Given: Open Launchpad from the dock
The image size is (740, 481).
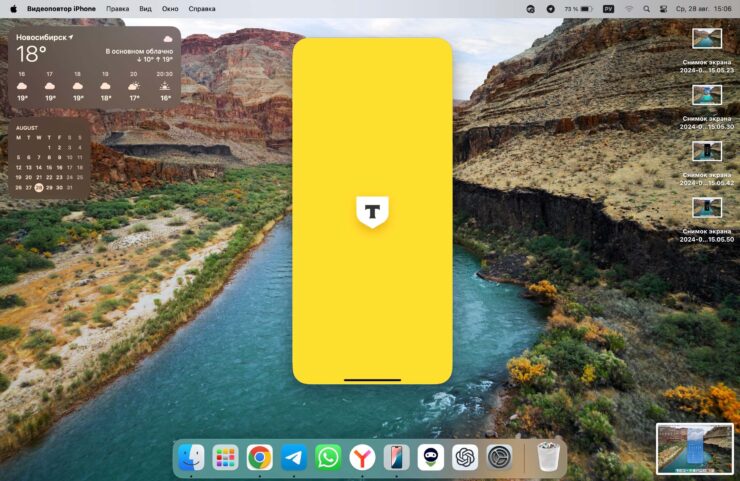Looking at the screenshot, I should click(225, 457).
